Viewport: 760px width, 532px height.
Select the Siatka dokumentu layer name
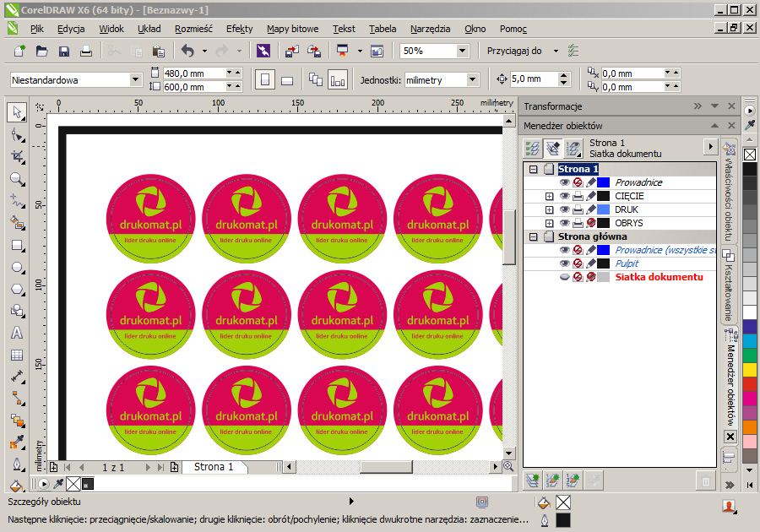click(660, 277)
